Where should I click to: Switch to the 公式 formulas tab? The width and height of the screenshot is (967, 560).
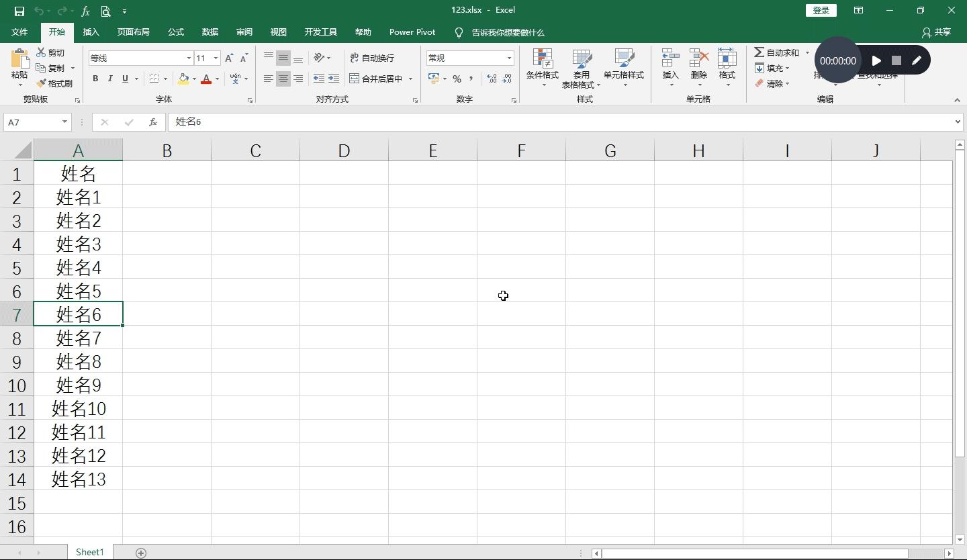(176, 32)
